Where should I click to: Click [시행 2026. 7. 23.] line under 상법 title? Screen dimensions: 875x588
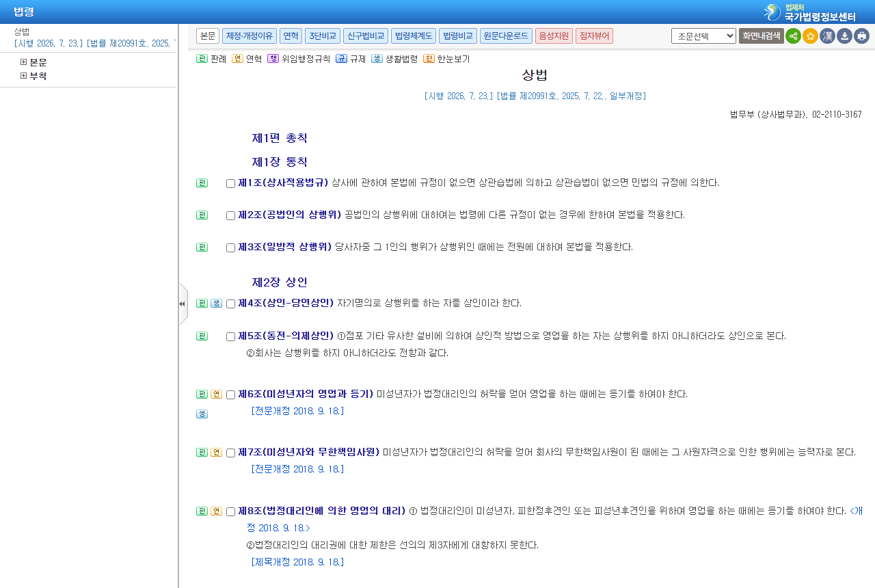[x=535, y=96]
